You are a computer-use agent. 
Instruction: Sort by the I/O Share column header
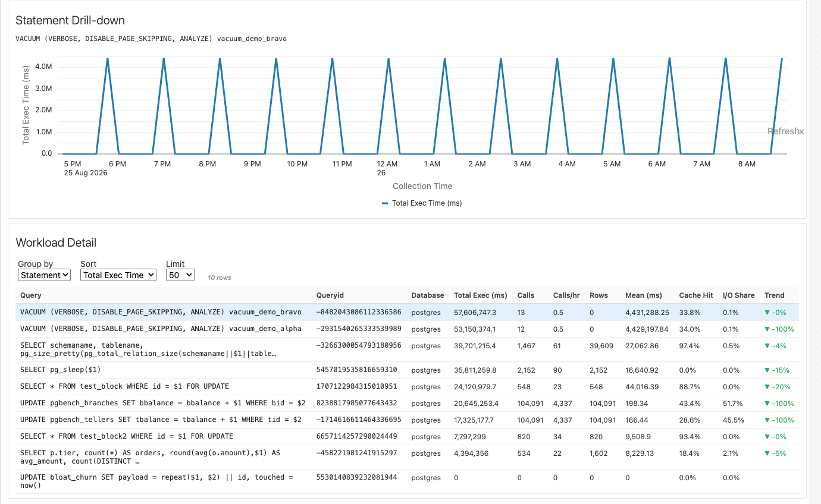point(739,295)
